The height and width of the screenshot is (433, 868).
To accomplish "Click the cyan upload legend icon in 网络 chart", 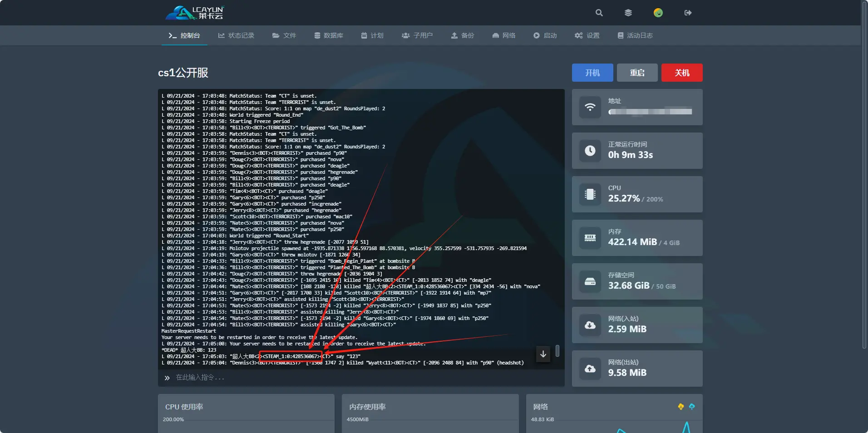I will pyautogui.click(x=691, y=407).
